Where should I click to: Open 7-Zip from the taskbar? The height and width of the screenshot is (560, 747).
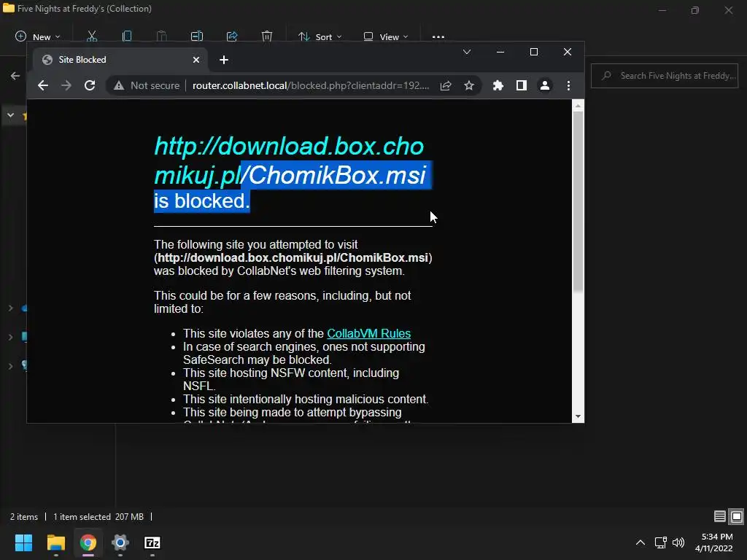(x=152, y=542)
